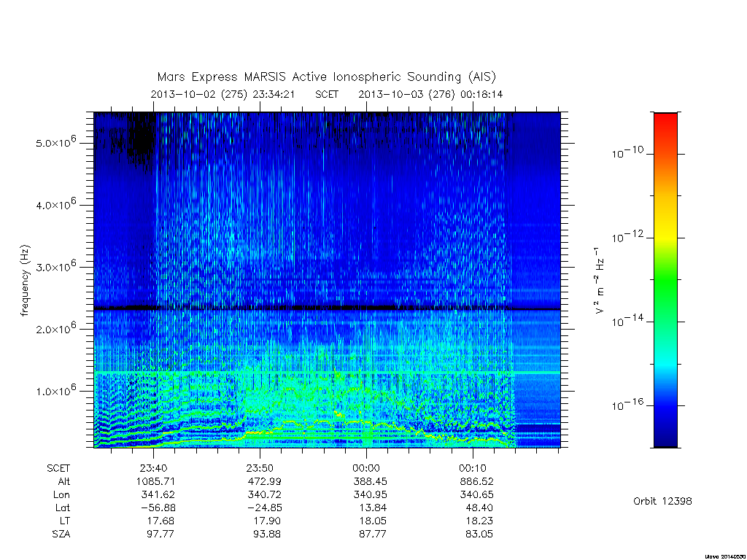Click the 2.0×10⁶ frequency tick label
Screen dimensions: 747x560
click(x=55, y=329)
